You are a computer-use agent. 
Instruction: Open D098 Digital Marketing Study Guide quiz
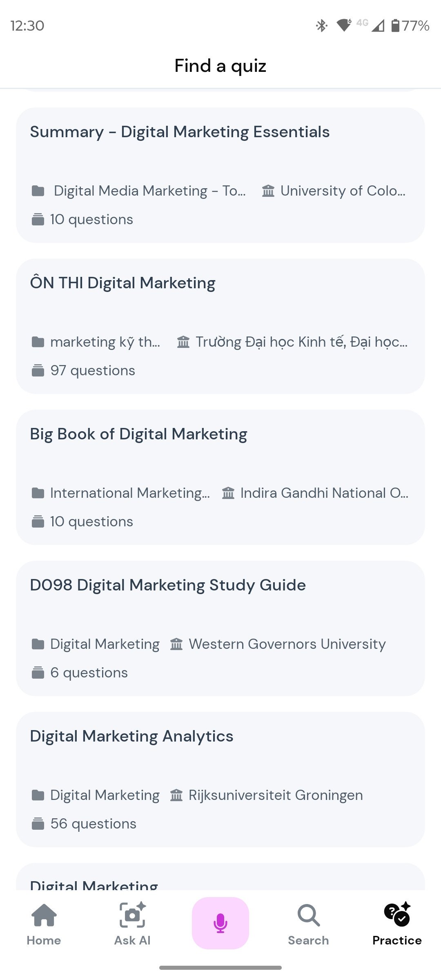coord(168,586)
